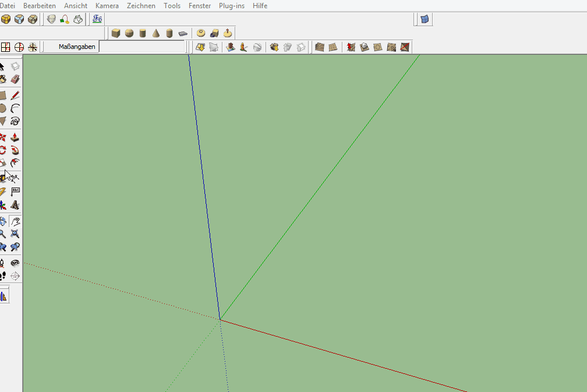Viewport: 587px width, 392px height.
Task: Draw a cone with the cone shape icon
Action: coord(156,33)
